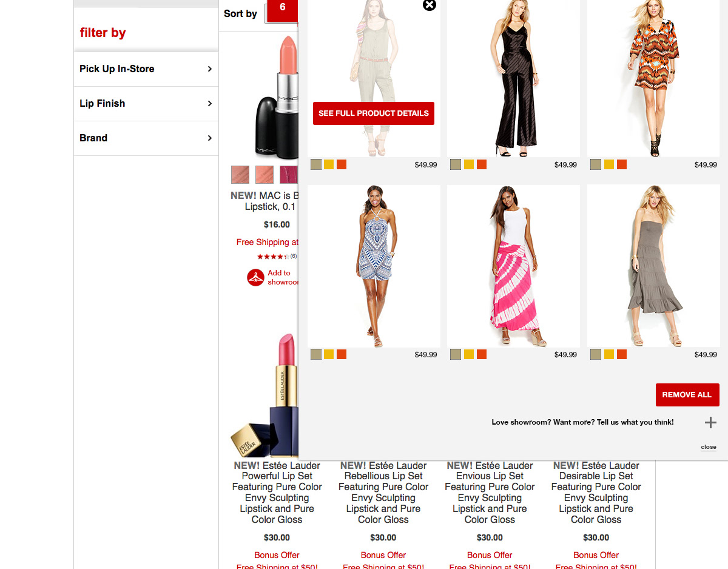Screen dimensions: 728x569
Task: Click See Full Product Details button
Action: pos(374,113)
